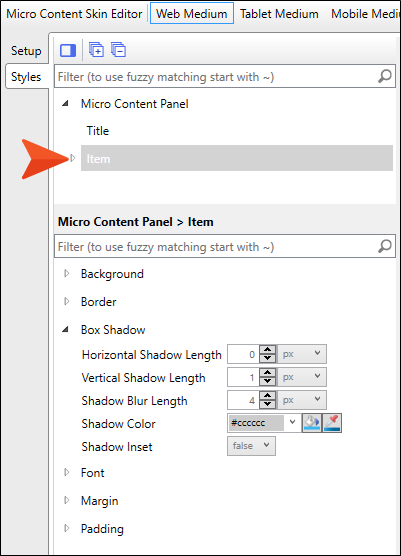Click the search icon in the styles filter
This screenshot has width=401, height=556.
(x=385, y=76)
